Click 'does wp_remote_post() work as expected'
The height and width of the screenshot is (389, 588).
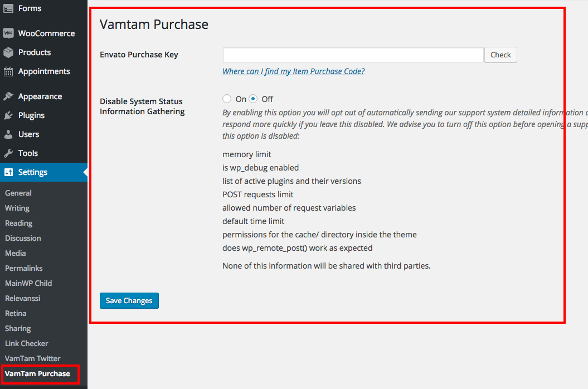(x=298, y=248)
